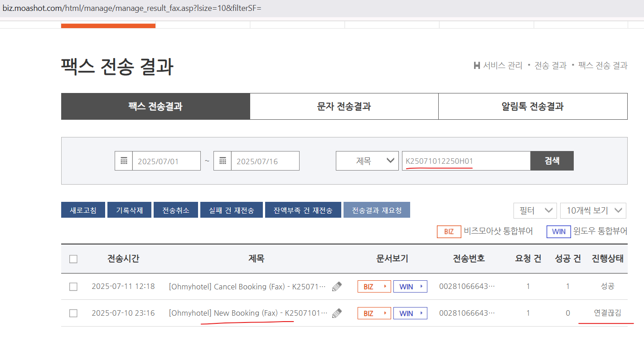
Task: Open 전송 결과 breadcrumb link
Action: point(551,66)
